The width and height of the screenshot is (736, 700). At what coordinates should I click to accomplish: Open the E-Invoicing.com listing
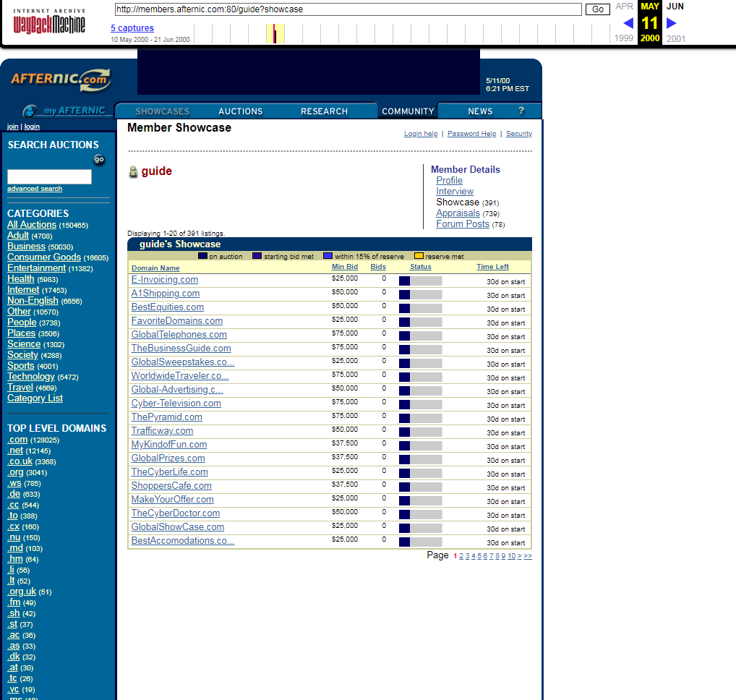[x=165, y=280]
